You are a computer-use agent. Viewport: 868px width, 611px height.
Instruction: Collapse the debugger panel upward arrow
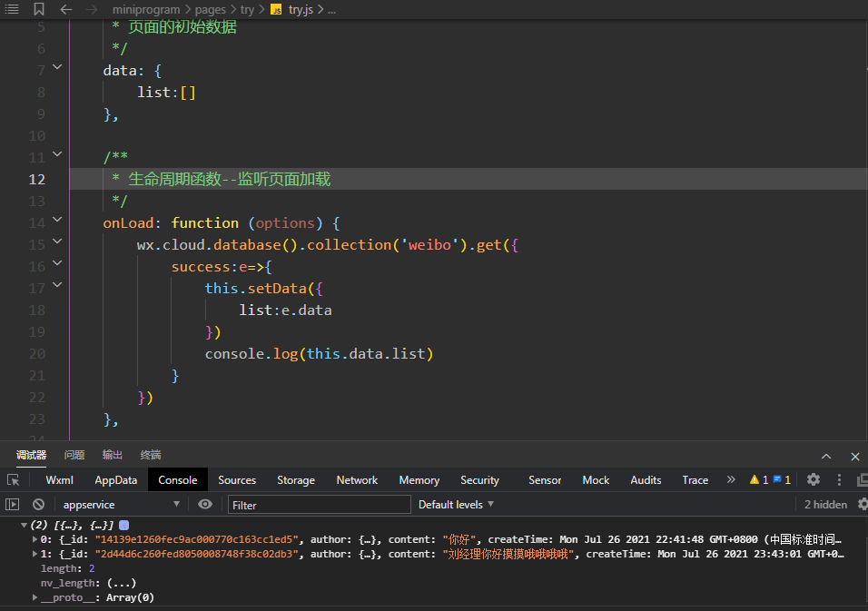pos(826,456)
